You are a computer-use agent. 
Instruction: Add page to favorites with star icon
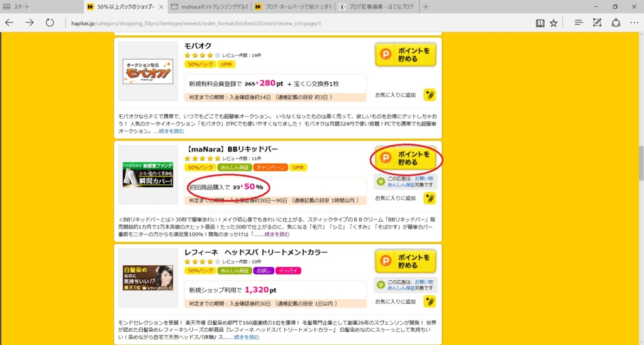click(553, 23)
